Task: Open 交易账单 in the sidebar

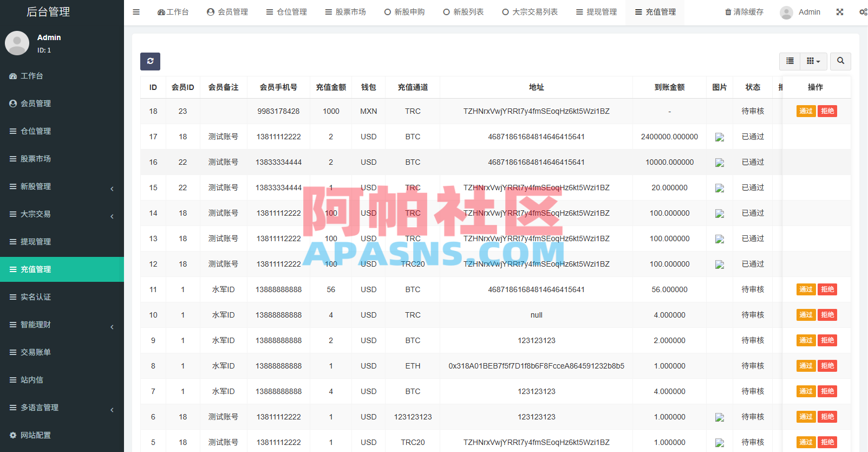Action: (x=62, y=352)
